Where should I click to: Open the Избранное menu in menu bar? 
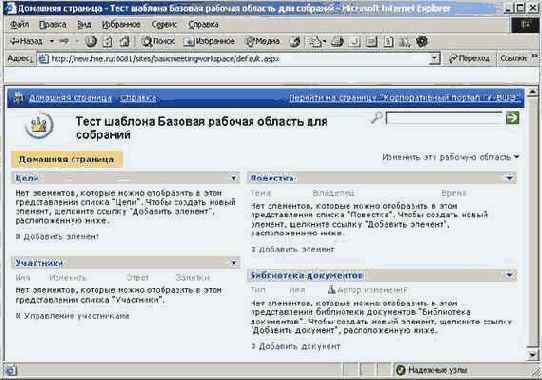click(x=121, y=25)
